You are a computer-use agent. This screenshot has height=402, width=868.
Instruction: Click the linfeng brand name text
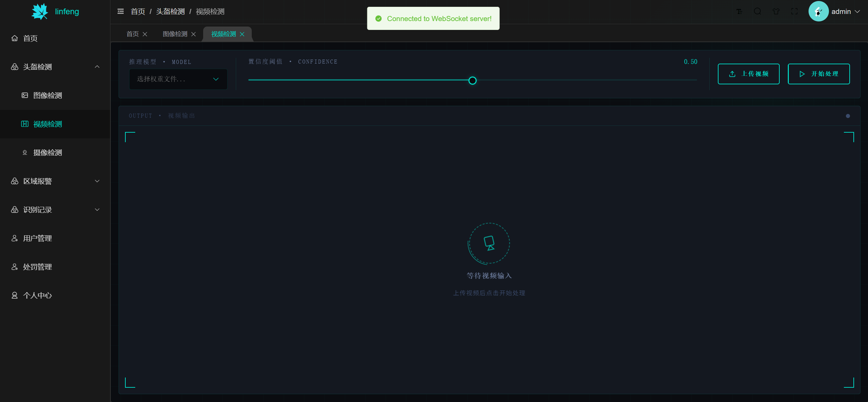(67, 12)
